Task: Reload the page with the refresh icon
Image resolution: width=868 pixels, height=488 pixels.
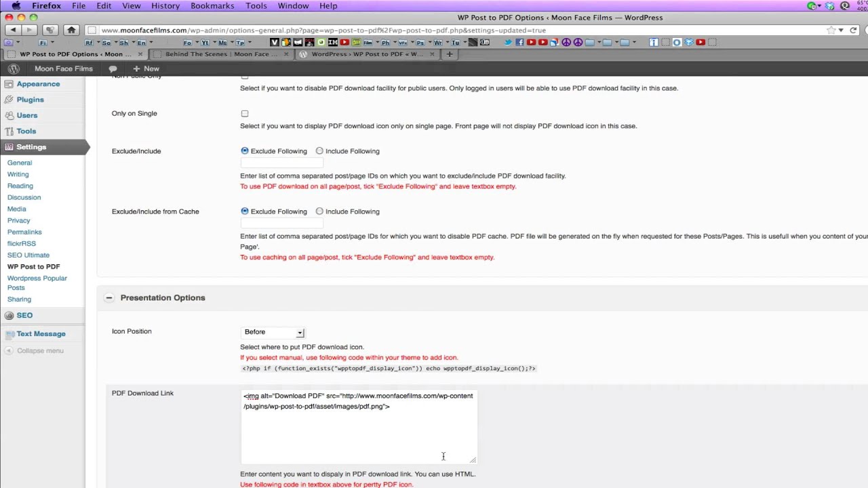Action: coord(853,30)
